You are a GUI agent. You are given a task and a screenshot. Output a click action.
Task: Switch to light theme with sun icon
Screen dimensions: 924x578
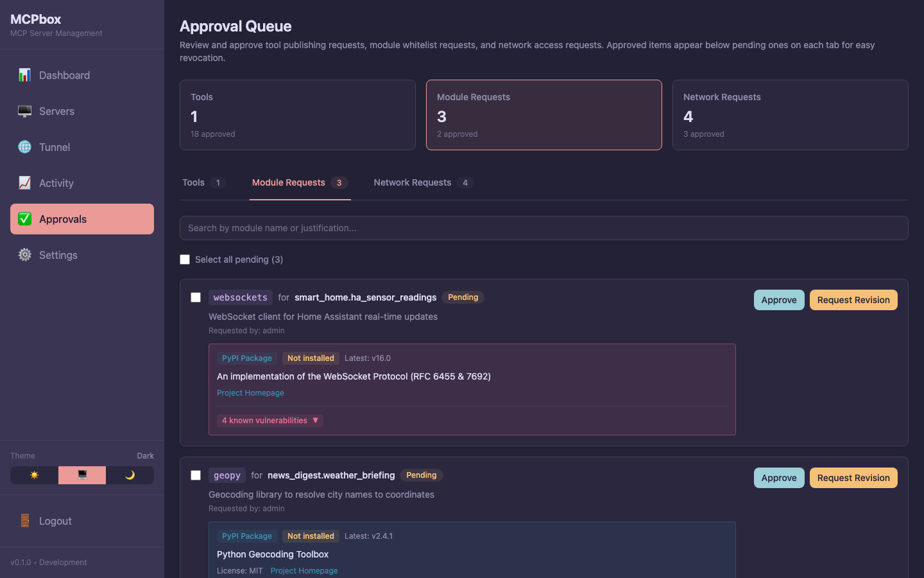(x=33, y=475)
